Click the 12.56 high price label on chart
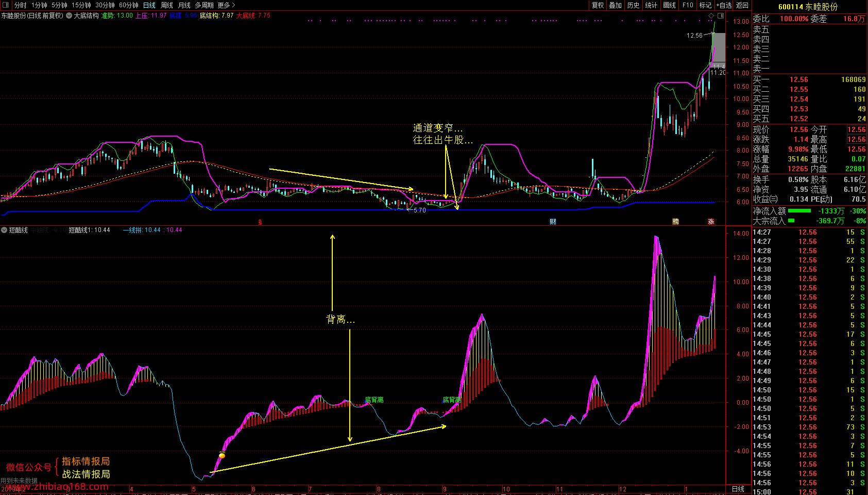The width and height of the screenshot is (868, 495). click(694, 36)
